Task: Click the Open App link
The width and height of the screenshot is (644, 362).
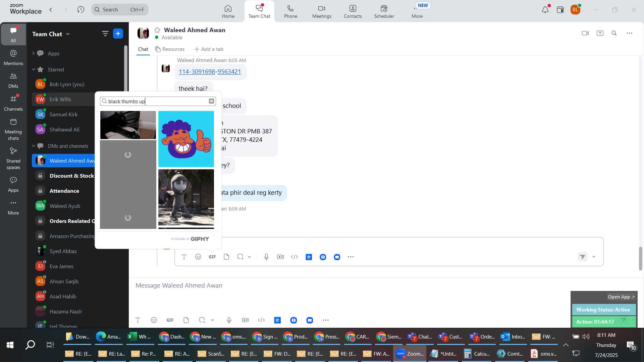Action: (621, 297)
